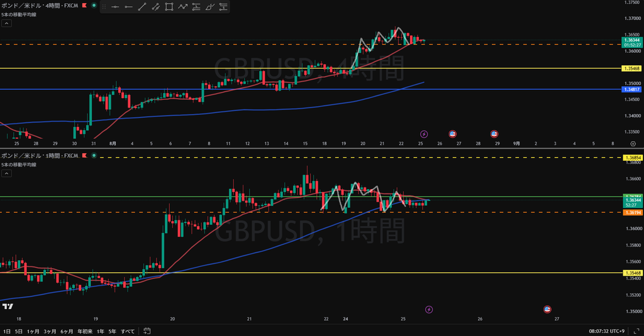Screen dimensions: 644x336
Task: Open the go-to-date calendar icon
Action: 147,331
